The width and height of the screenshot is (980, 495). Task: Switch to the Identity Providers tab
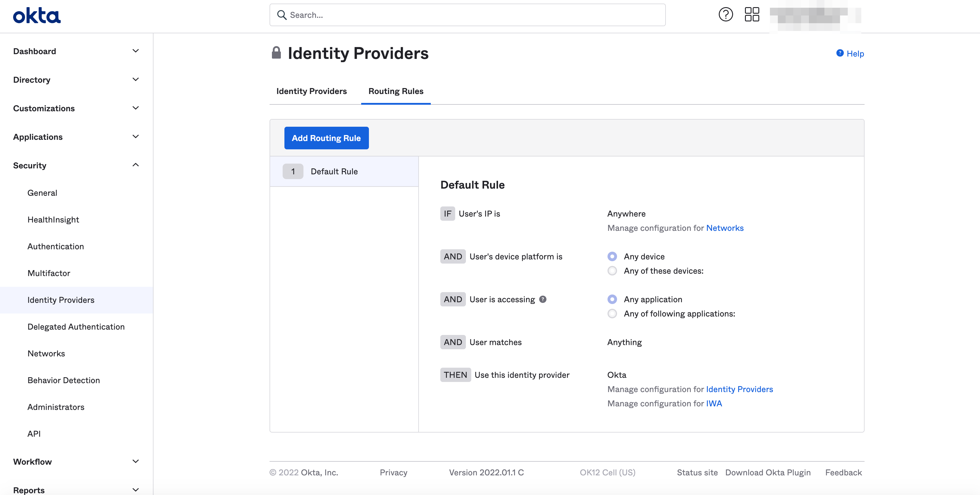pyautogui.click(x=311, y=91)
